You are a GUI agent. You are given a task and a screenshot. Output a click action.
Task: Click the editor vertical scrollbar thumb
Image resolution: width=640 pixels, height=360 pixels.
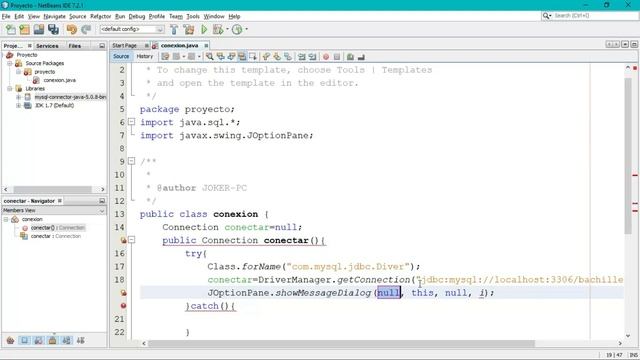628,156
